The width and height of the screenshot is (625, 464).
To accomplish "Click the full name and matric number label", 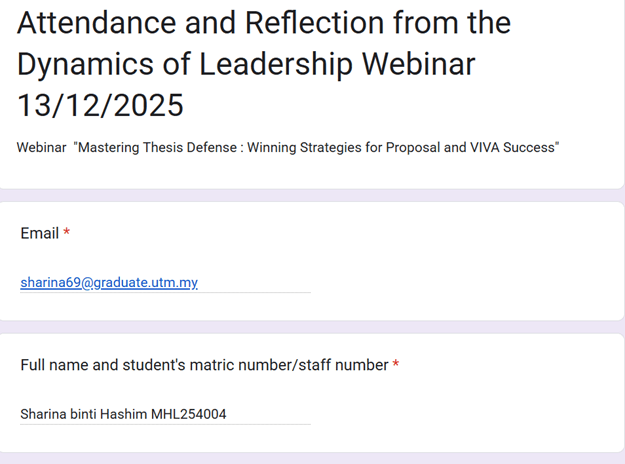I will 204,365.
